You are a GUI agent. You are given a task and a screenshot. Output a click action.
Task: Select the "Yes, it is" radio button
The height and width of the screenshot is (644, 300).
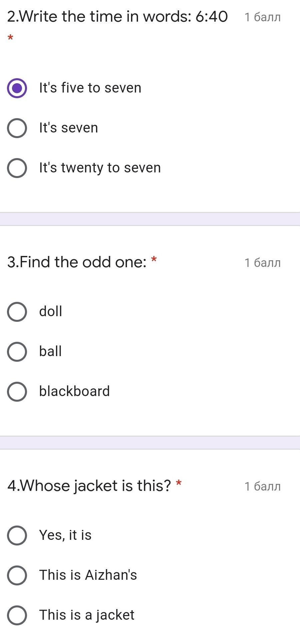pyautogui.click(x=17, y=536)
